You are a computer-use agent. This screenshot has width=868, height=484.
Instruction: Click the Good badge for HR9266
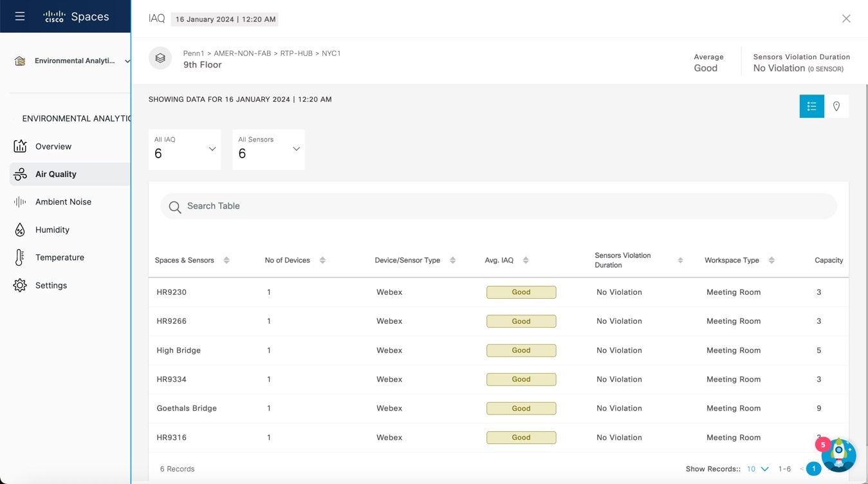tap(521, 321)
